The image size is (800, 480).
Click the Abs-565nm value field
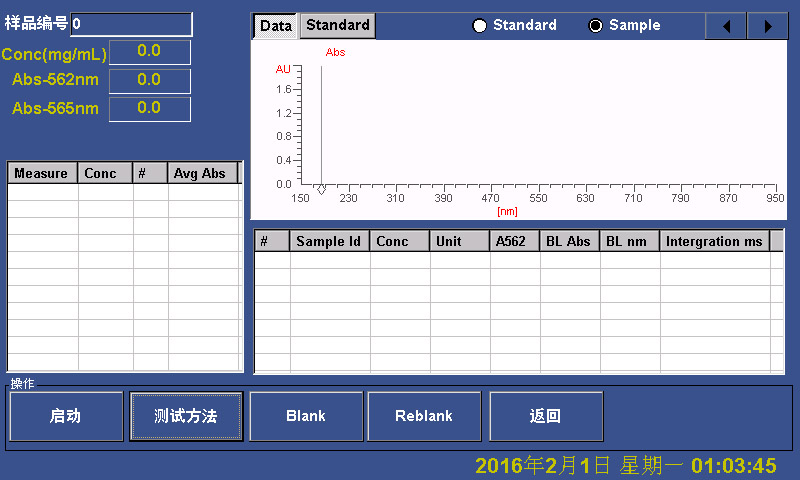tap(149, 108)
